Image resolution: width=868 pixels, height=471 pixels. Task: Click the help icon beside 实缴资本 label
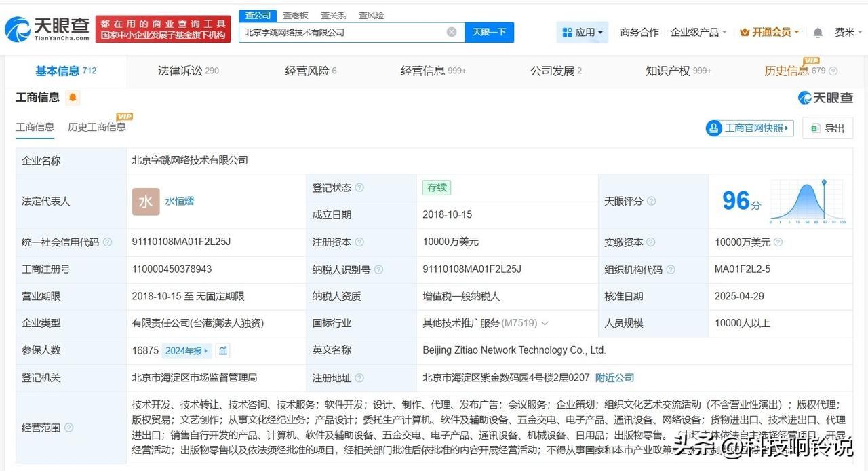click(651, 242)
